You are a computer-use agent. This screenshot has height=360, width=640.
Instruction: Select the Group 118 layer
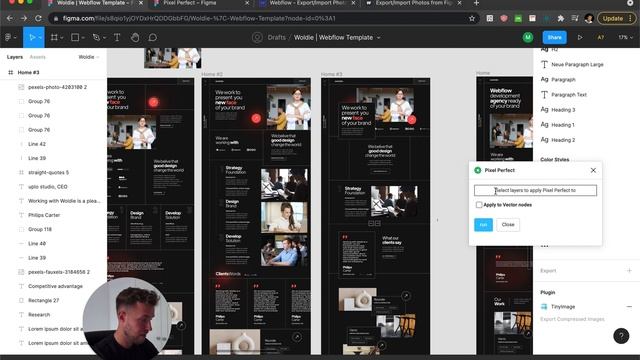point(40,229)
